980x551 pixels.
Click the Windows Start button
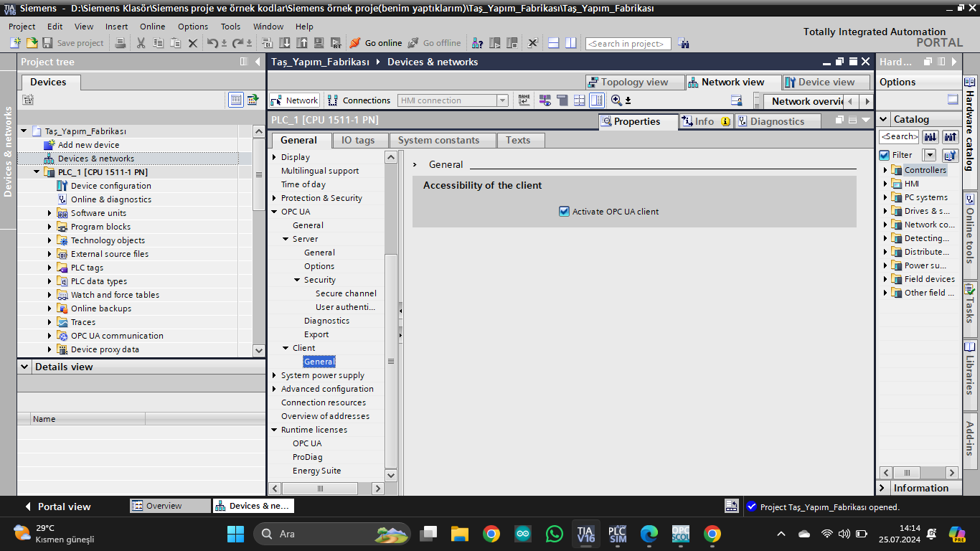(235, 534)
